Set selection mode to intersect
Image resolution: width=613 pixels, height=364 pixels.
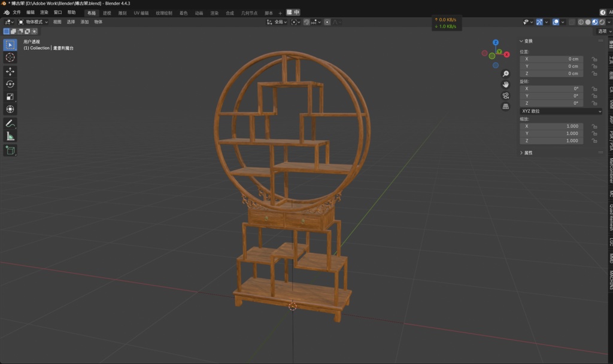coord(34,31)
